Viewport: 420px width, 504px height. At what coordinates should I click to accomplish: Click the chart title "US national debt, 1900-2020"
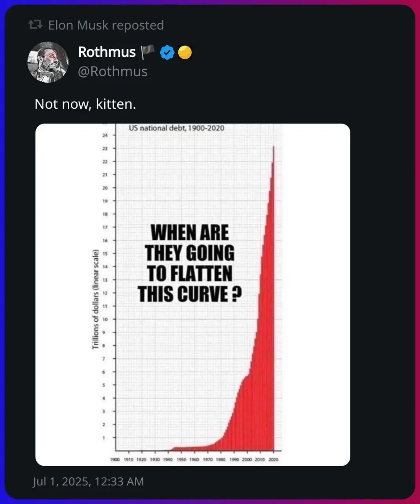176,128
